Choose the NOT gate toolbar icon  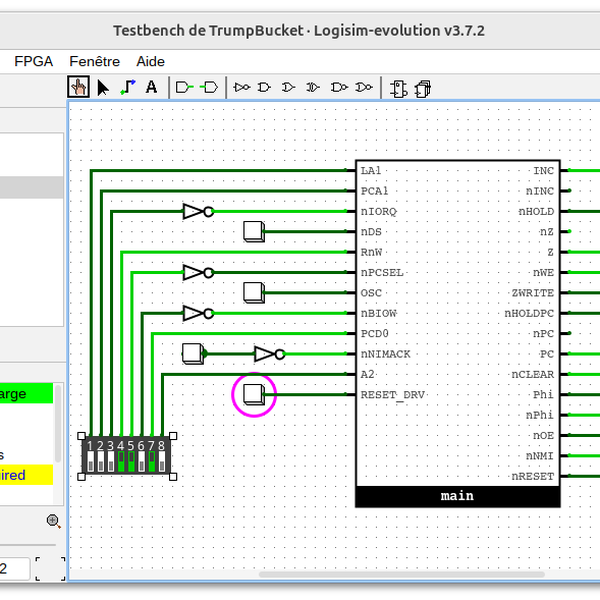click(242, 88)
